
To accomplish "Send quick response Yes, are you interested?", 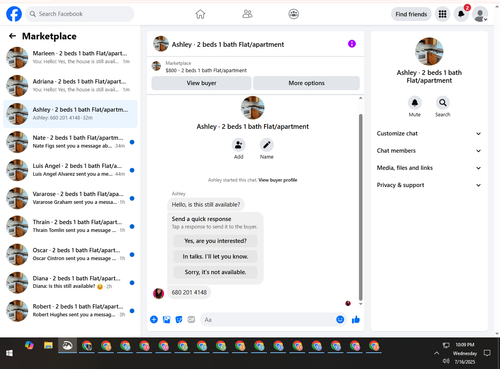I will click(215, 241).
